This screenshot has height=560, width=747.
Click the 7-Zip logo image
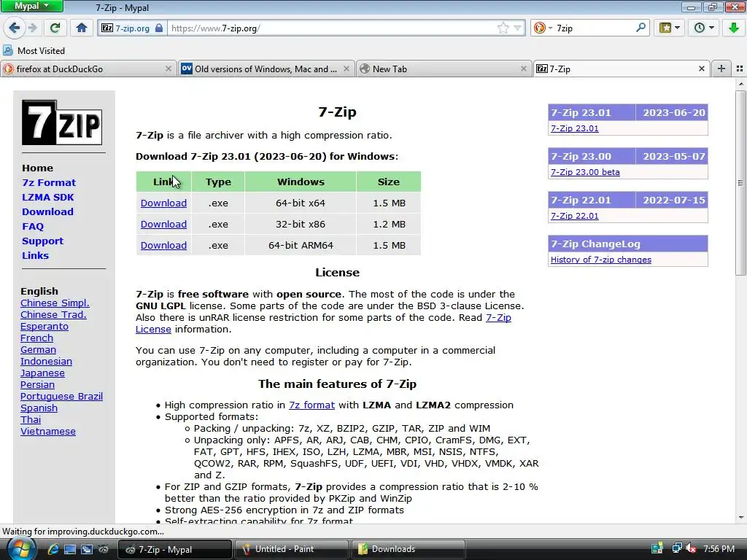click(x=62, y=122)
